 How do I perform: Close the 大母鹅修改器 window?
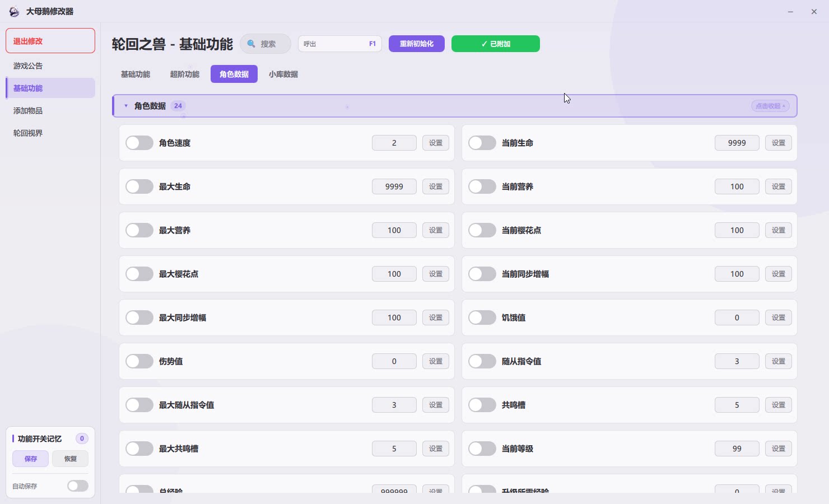[814, 11]
